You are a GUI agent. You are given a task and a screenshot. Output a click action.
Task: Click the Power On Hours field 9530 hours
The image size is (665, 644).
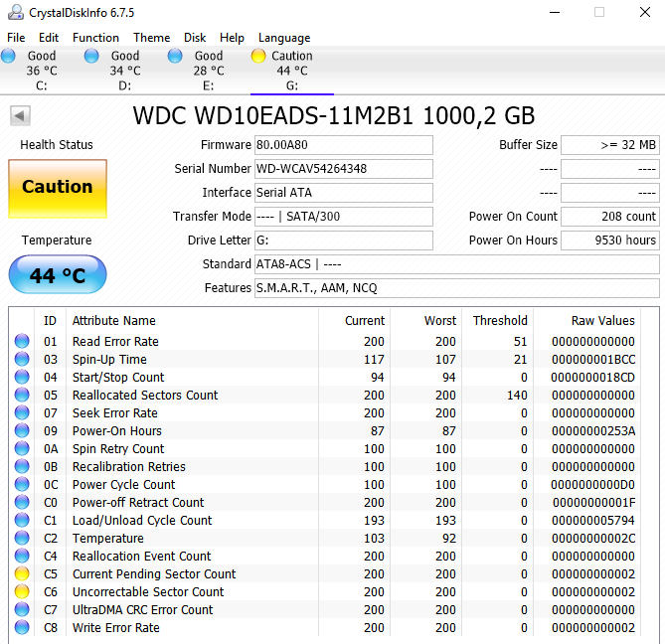[x=610, y=241]
